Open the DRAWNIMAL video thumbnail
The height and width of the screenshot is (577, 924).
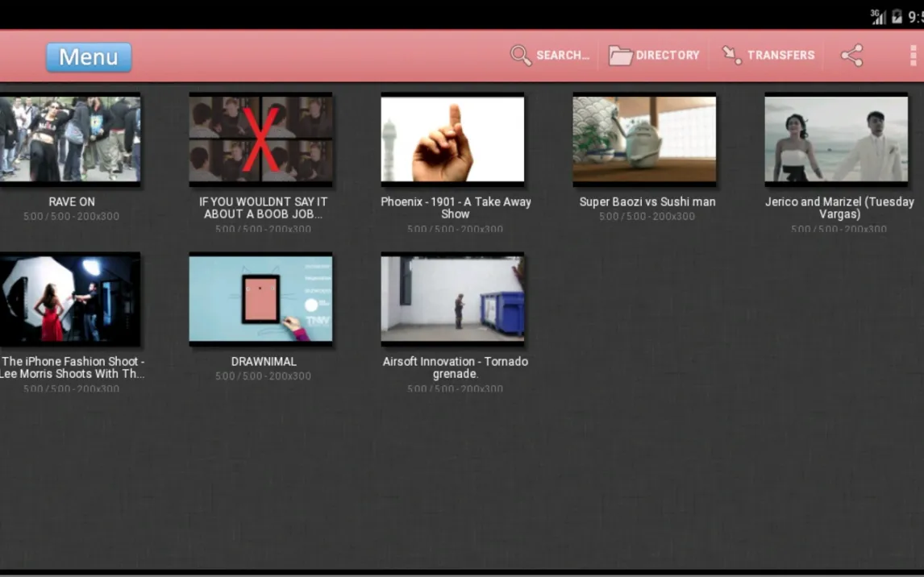coord(260,299)
